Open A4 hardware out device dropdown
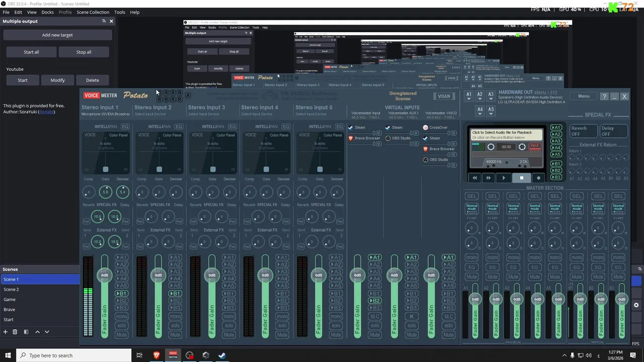 coord(479,110)
